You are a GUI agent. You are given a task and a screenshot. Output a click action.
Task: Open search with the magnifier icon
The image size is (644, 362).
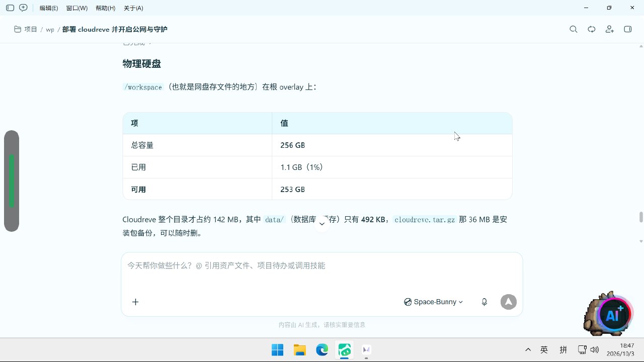(x=573, y=29)
